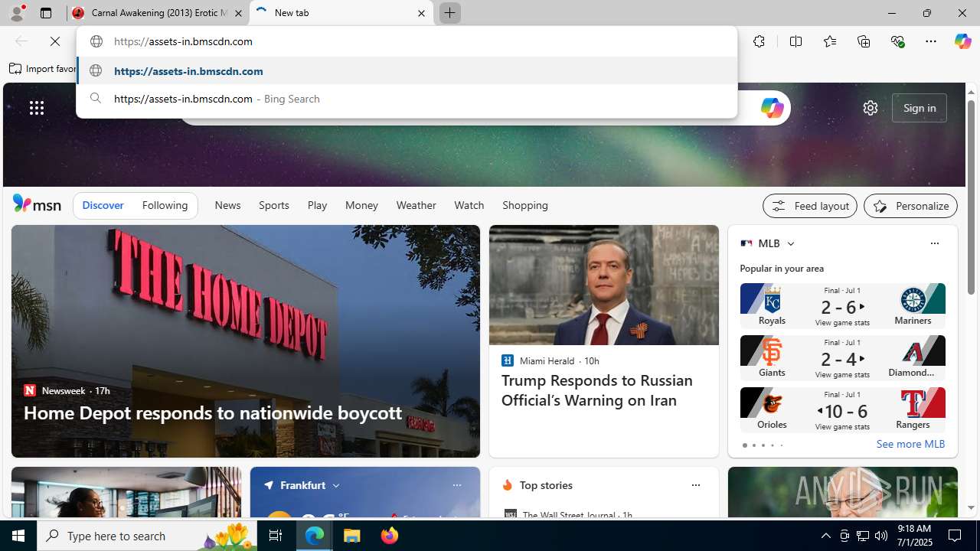Open the Play section
This screenshot has height=551, width=980.
tap(317, 205)
